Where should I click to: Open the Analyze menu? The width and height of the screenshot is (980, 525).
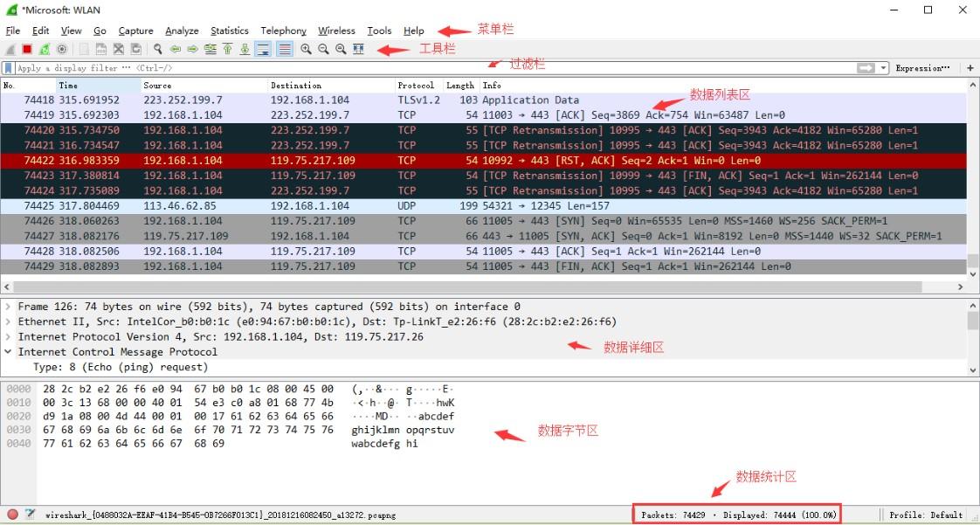[x=182, y=31]
